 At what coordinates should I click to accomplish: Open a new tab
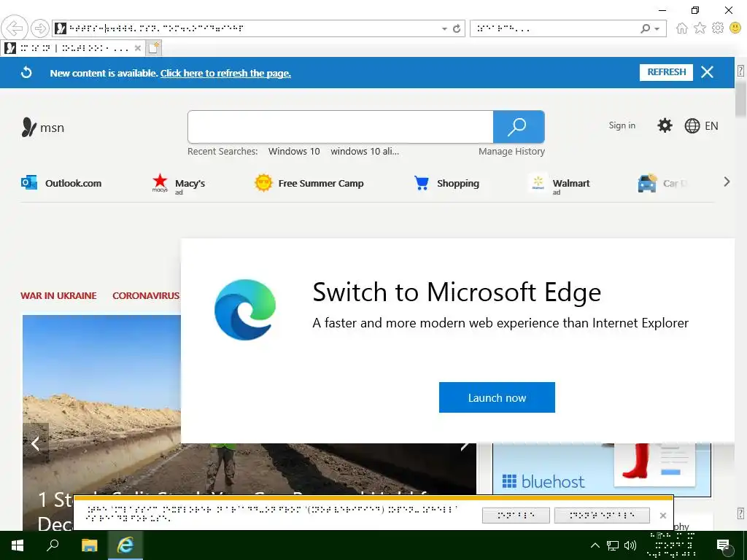(153, 48)
